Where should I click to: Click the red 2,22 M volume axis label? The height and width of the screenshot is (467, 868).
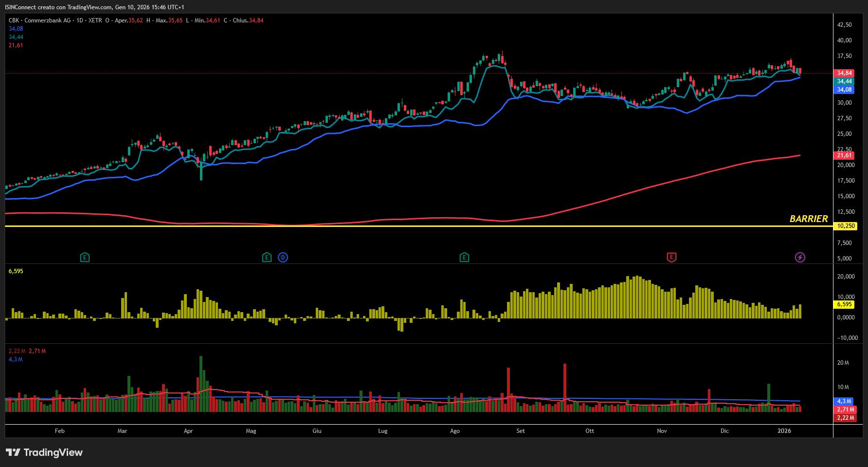pos(845,418)
